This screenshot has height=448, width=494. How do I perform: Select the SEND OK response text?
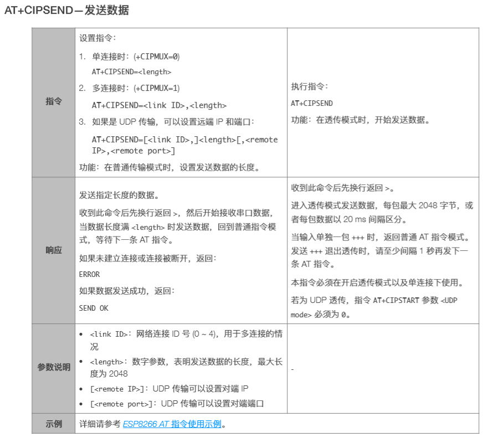pos(92,308)
